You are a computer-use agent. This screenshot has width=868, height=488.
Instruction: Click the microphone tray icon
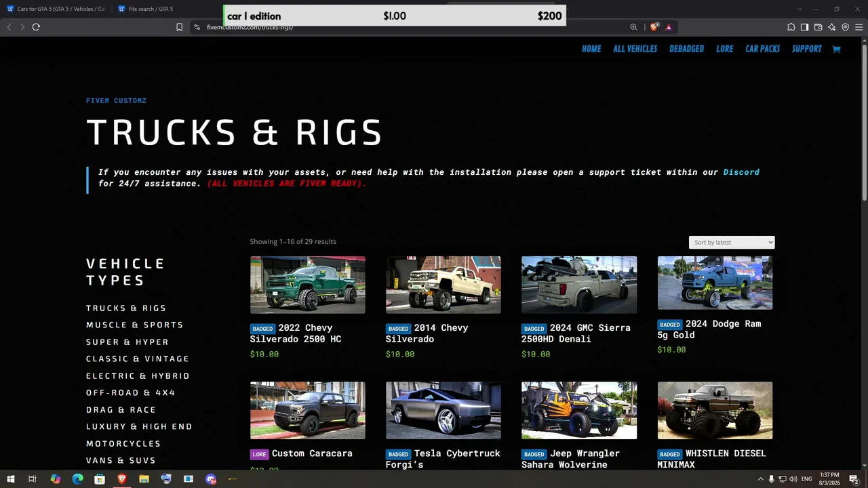771,479
